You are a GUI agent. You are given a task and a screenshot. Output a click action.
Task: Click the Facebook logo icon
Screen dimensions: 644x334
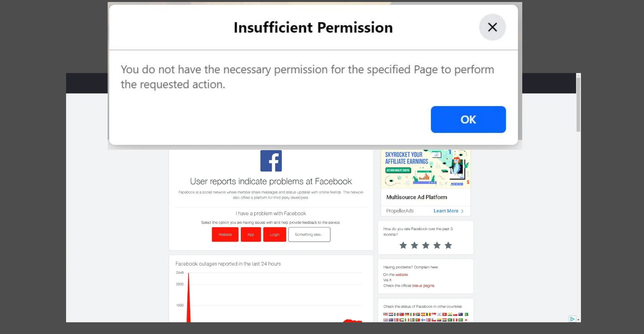coord(271,161)
